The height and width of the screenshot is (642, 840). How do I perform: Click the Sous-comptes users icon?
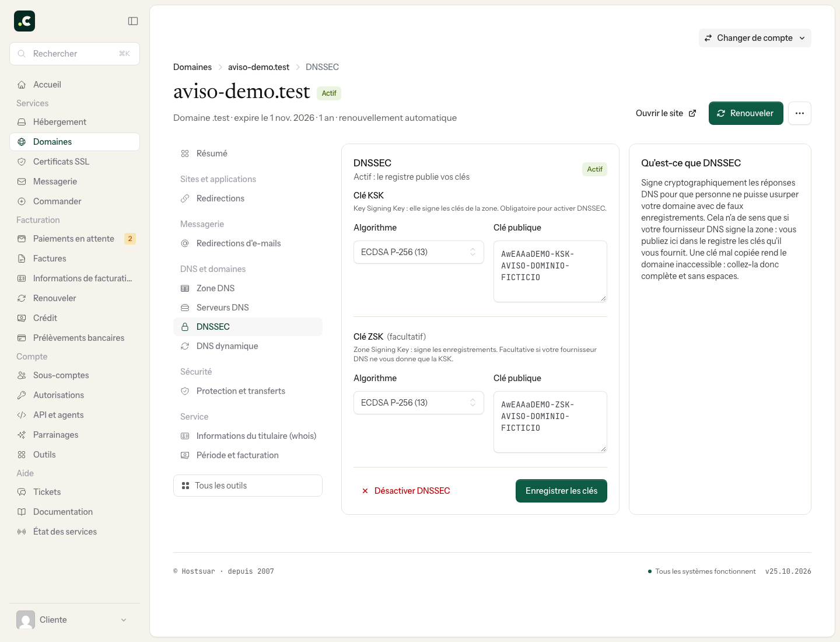(22, 375)
